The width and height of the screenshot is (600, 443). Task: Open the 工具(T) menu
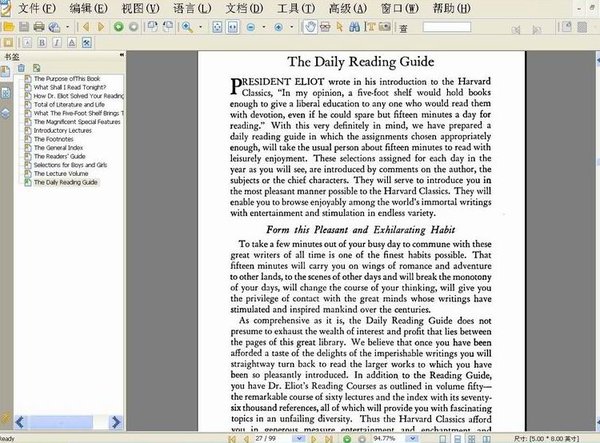pyautogui.click(x=296, y=8)
